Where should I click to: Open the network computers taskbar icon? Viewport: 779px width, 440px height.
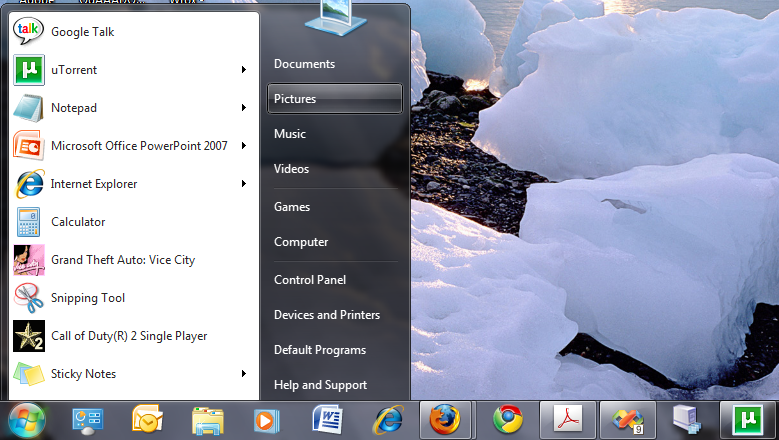coord(688,420)
